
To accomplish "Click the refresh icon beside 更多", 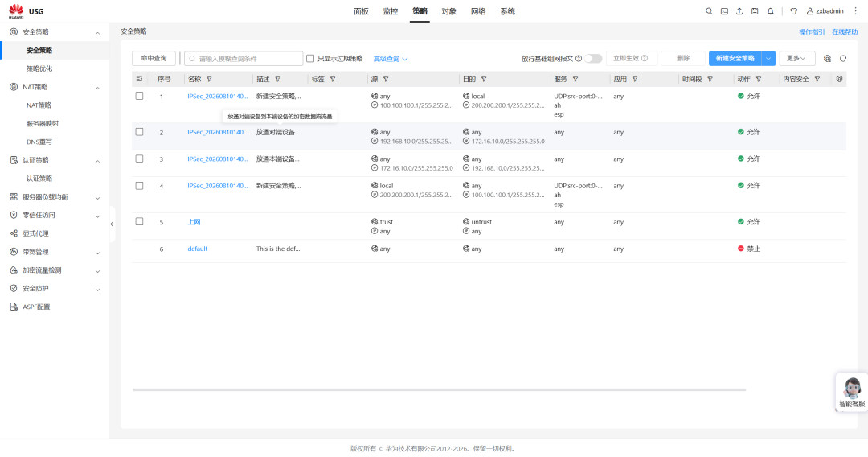I will [x=843, y=58].
